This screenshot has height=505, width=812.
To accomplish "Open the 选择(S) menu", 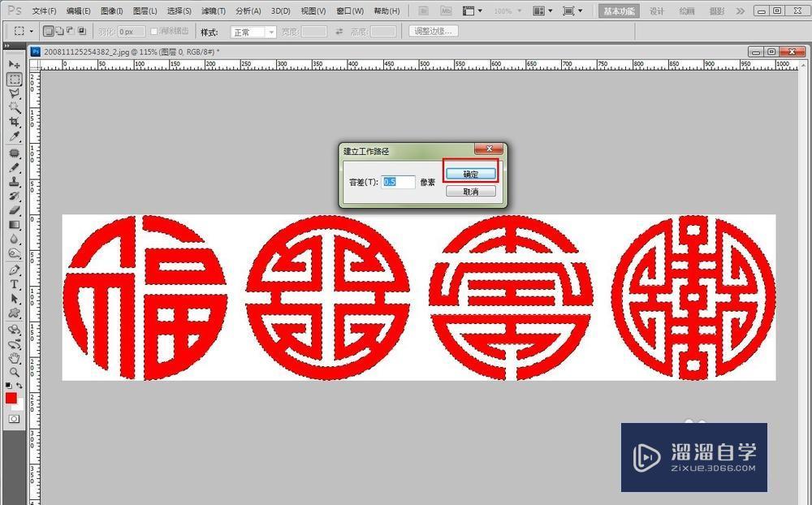I will 179,11.
